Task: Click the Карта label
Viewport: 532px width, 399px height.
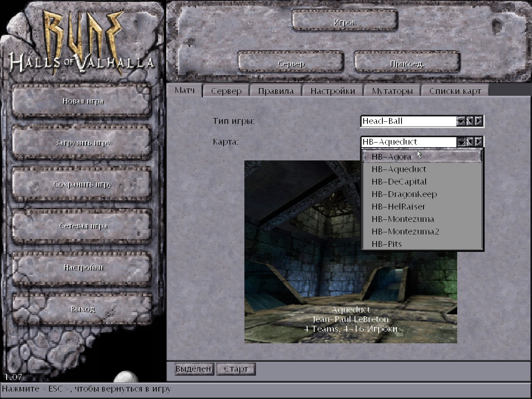Action: (x=226, y=142)
